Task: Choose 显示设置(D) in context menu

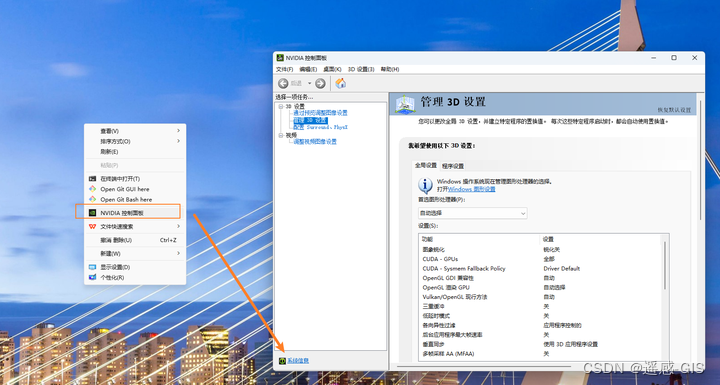Action: click(135, 267)
